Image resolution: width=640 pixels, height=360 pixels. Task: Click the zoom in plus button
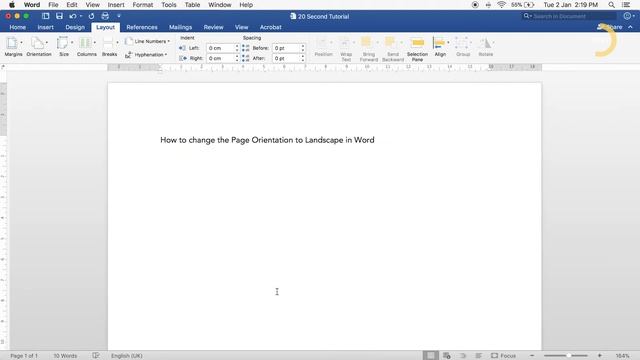tap(600, 356)
